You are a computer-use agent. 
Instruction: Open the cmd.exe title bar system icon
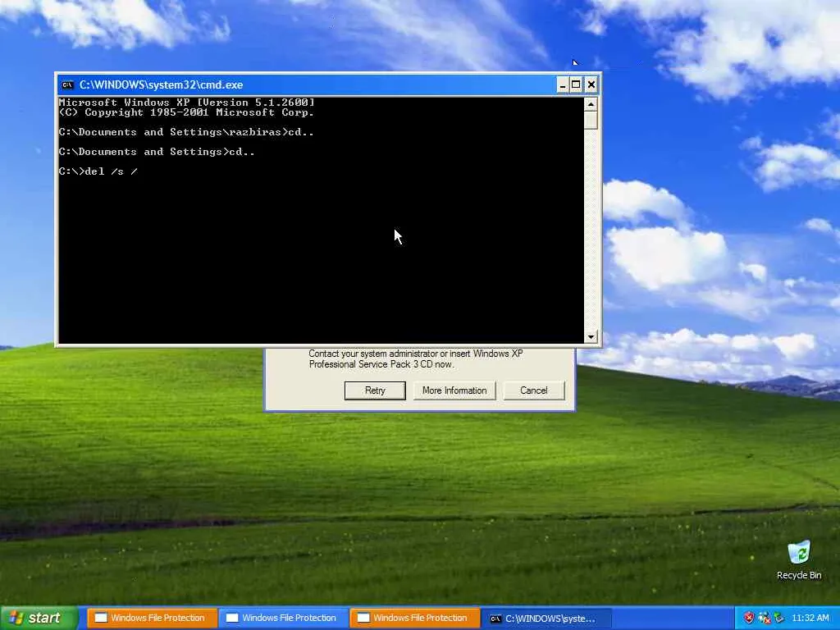[67, 84]
